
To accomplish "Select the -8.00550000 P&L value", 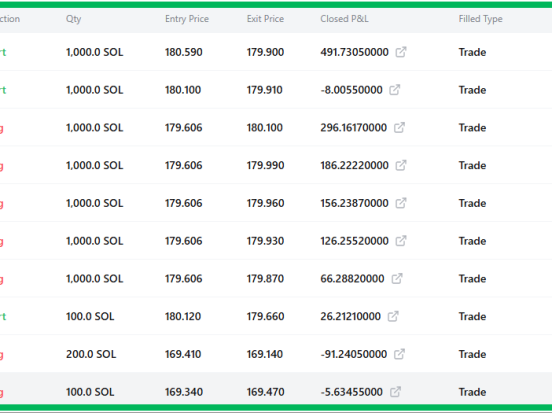I will (x=352, y=90).
